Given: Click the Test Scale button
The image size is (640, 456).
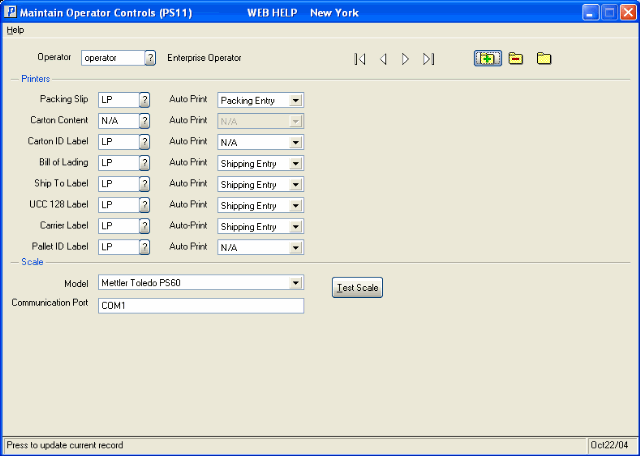Looking at the screenshot, I should pos(357,287).
